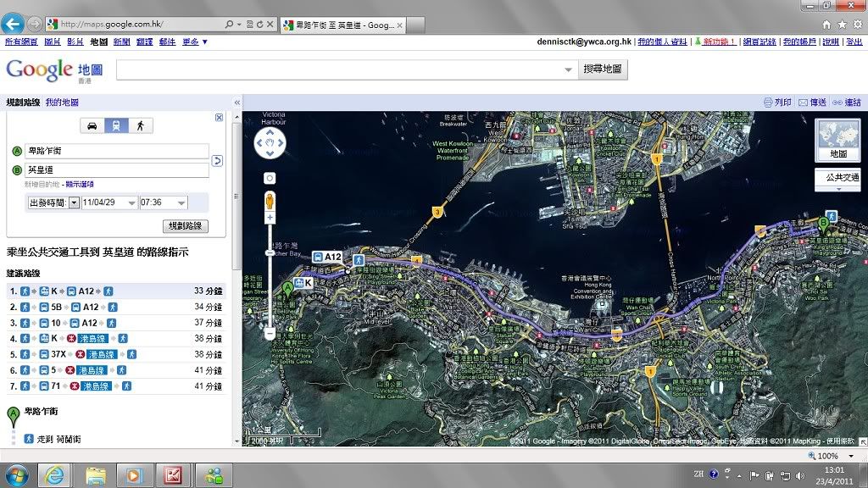Collapse the left panel with the double chevron
This screenshot has width=868, height=488.
point(237,103)
